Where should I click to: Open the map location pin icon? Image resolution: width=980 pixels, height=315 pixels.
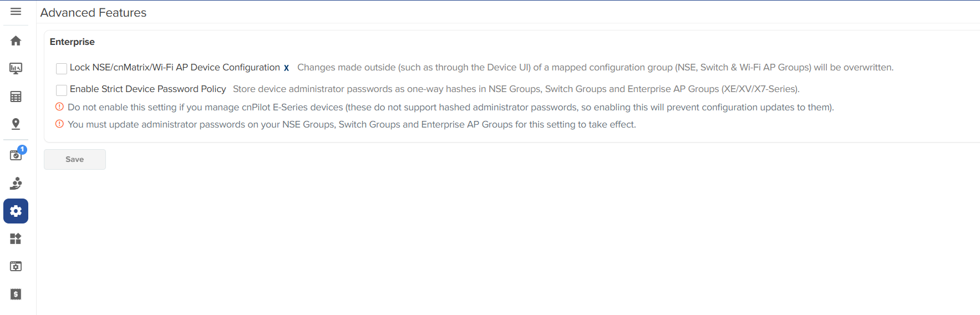point(16,124)
